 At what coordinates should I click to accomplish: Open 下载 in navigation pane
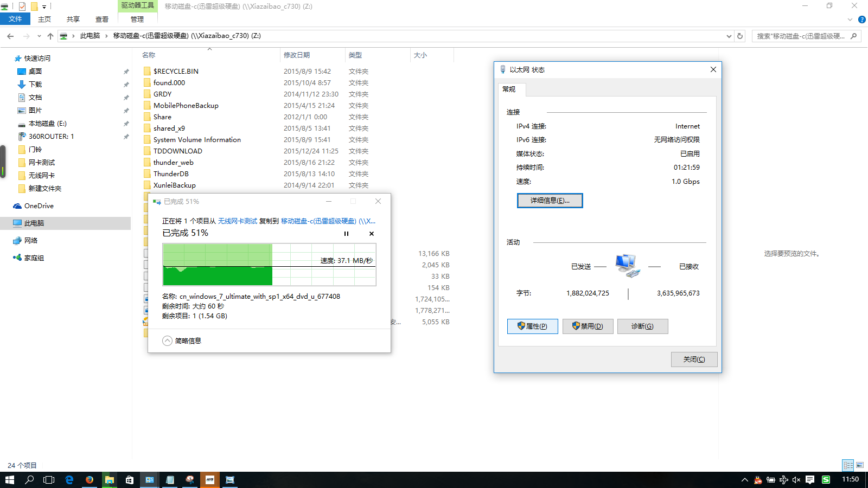click(x=35, y=84)
